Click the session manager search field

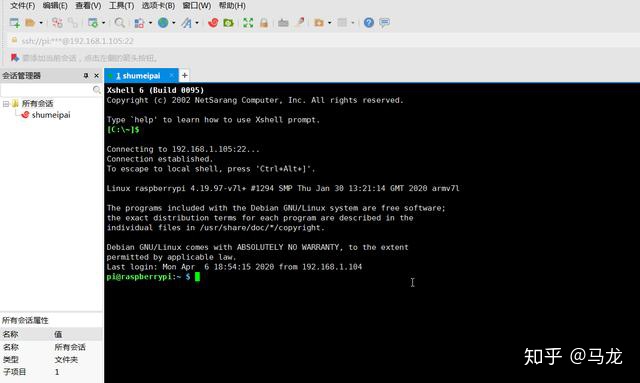[x=46, y=89]
